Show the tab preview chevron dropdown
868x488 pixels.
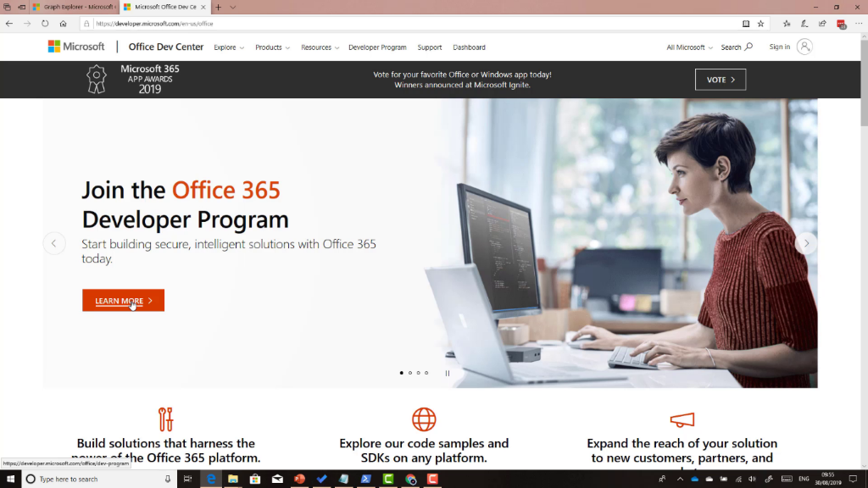point(233,7)
